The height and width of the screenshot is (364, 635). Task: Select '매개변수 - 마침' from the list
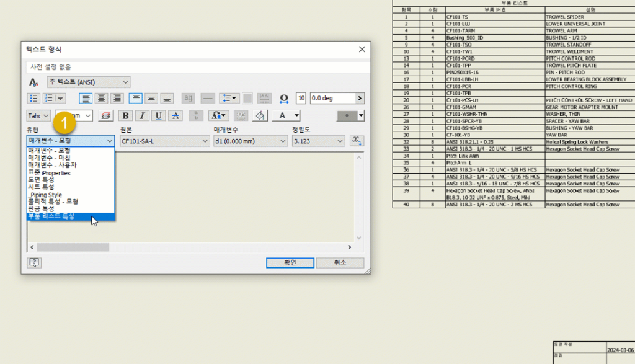tap(71, 158)
